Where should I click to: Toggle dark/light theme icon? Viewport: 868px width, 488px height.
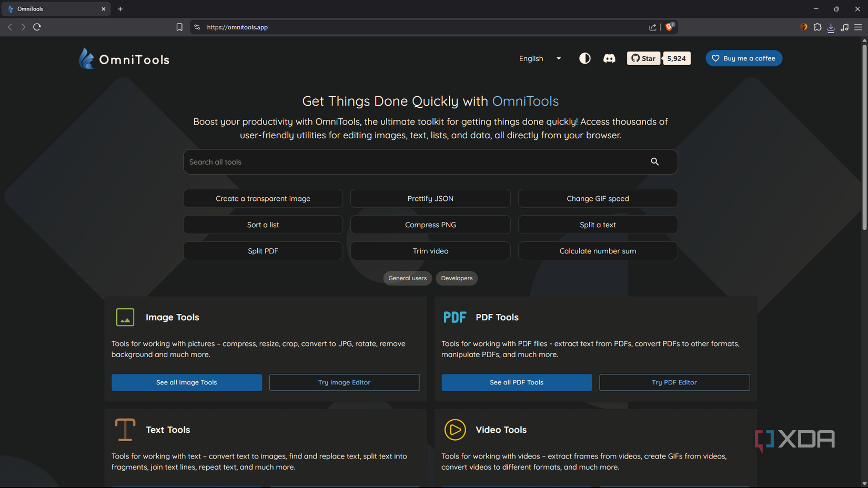tap(584, 58)
